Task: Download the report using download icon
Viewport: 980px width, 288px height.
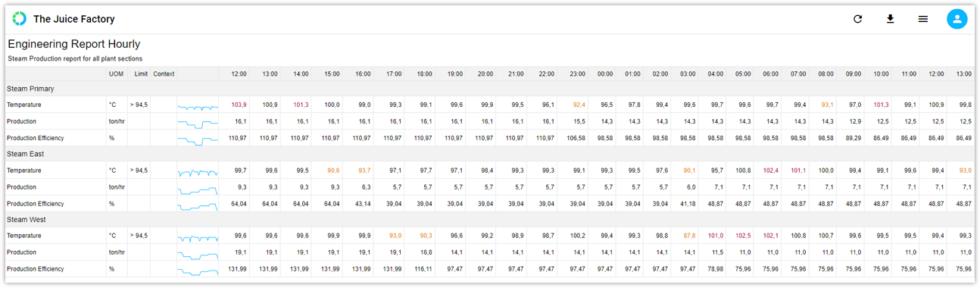Action: coord(890,19)
